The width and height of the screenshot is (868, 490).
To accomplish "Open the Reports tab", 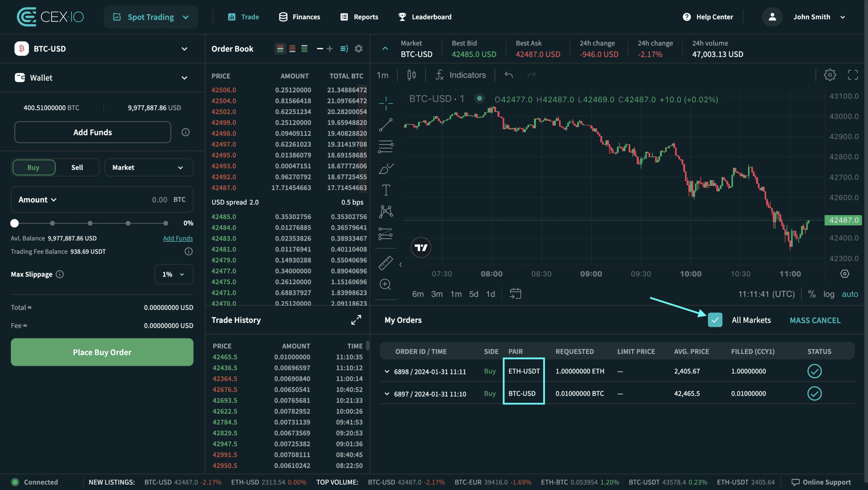I will [359, 17].
